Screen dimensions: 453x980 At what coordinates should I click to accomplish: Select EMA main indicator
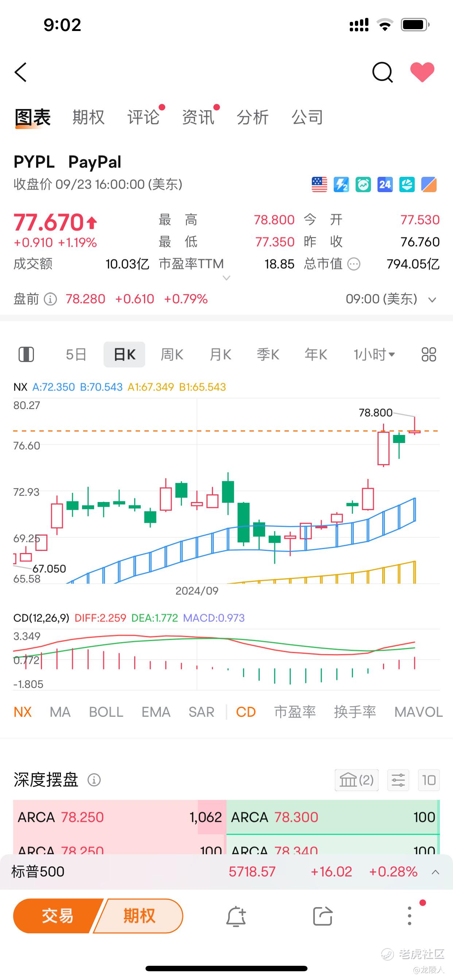point(156,712)
